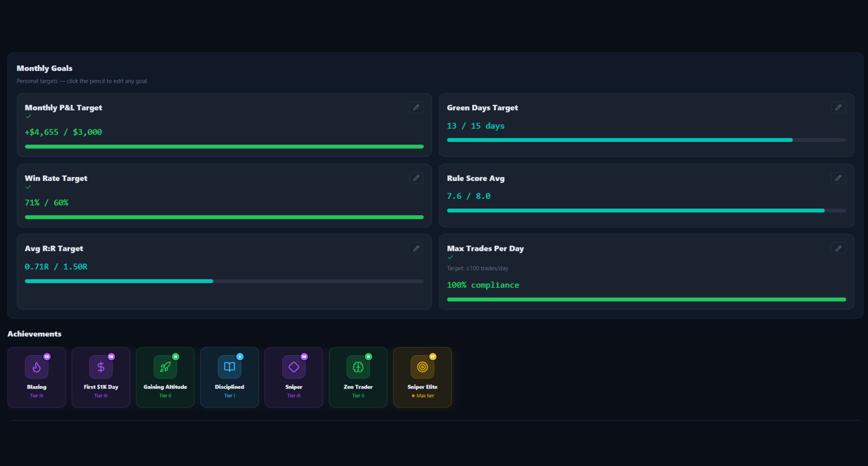Click the Avg R:R Target heading
This screenshot has height=466, width=868.
pos(54,249)
